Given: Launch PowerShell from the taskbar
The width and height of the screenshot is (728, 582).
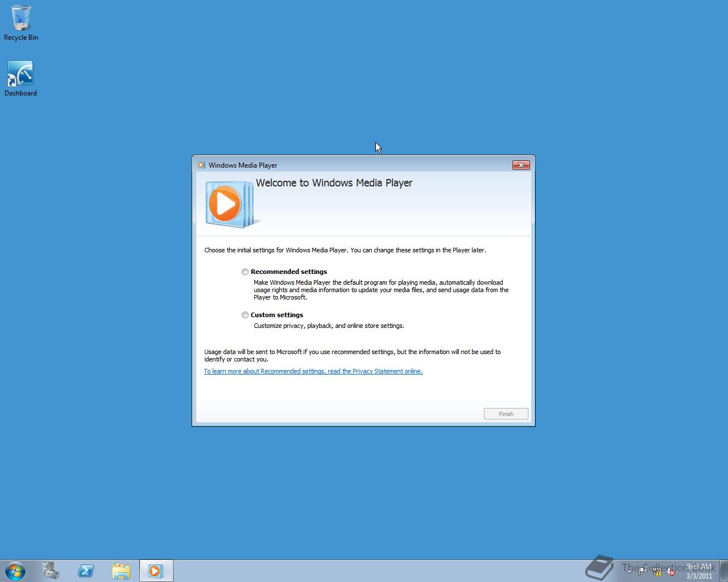Looking at the screenshot, I should [x=86, y=571].
